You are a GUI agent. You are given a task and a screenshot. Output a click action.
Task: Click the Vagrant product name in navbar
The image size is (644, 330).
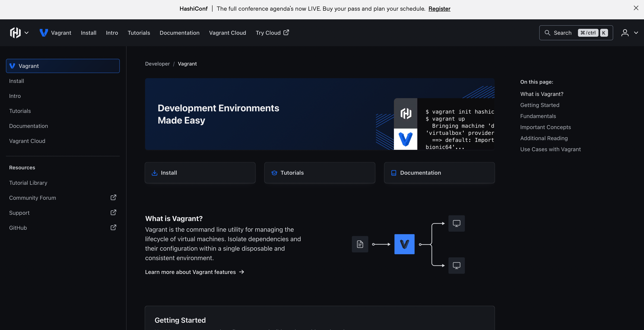pos(61,33)
